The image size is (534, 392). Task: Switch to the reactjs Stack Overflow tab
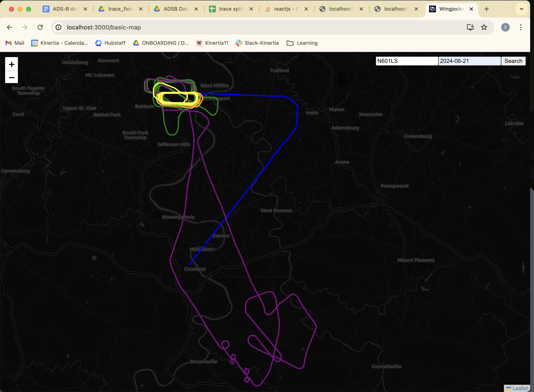pyautogui.click(x=286, y=9)
